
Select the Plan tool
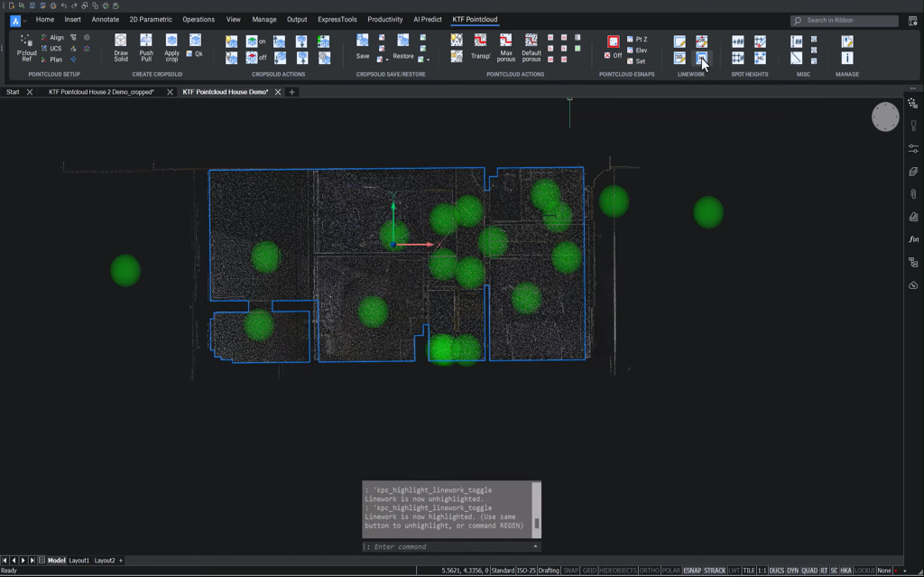pos(54,59)
